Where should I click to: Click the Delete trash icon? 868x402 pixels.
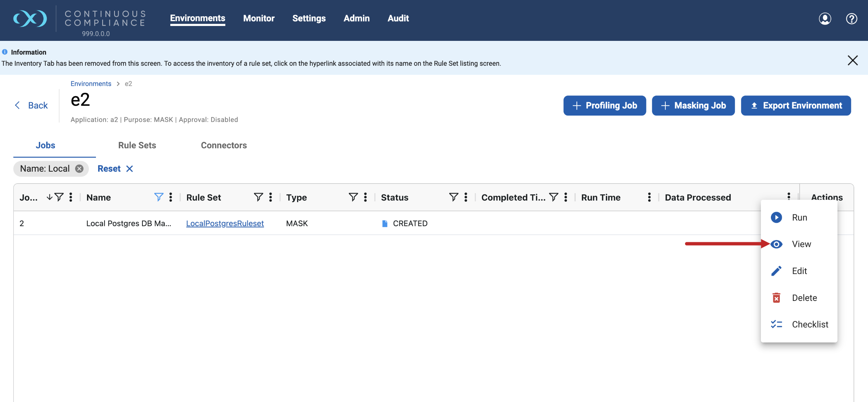tap(776, 298)
